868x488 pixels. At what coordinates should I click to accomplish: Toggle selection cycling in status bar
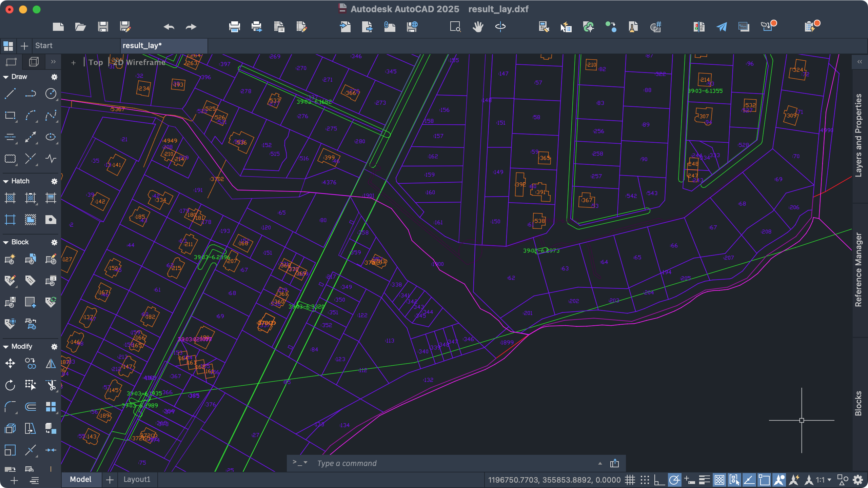coord(734,480)
